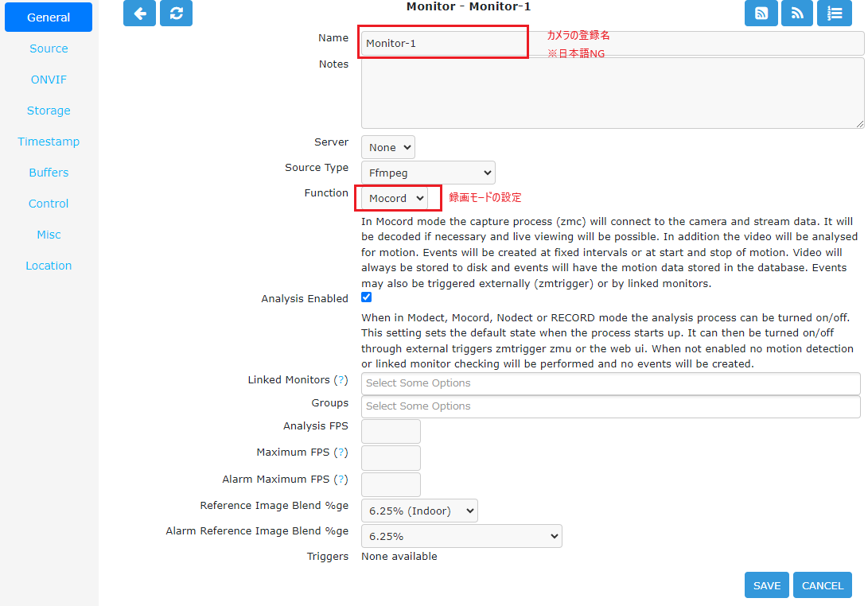
Task: Open the Alarm Maximum FPS help question mark
Action: [x=341, y=480]
